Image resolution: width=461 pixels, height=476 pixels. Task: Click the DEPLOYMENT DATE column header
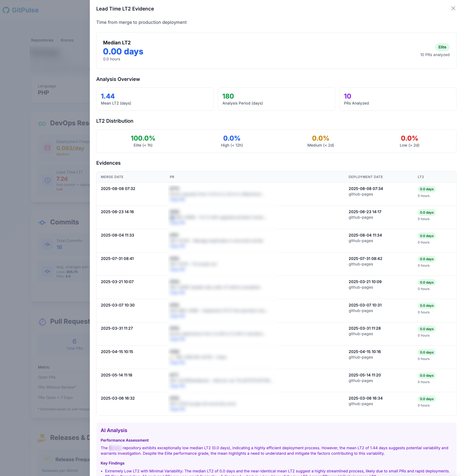pyautogui.click(x=365, y=177)
